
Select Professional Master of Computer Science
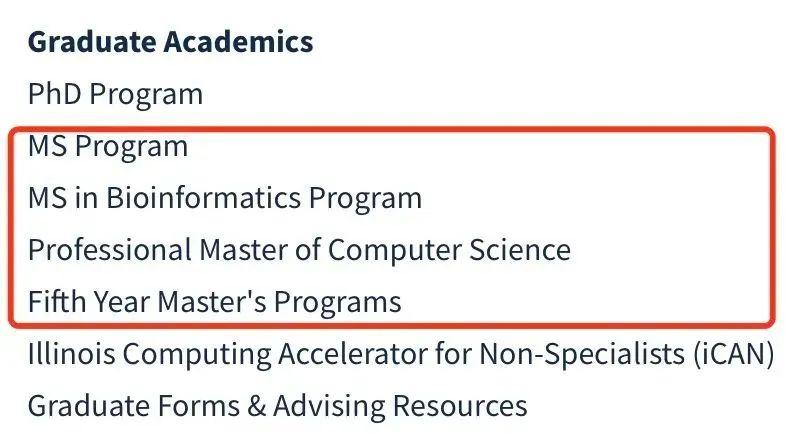[x=299, y=250]
